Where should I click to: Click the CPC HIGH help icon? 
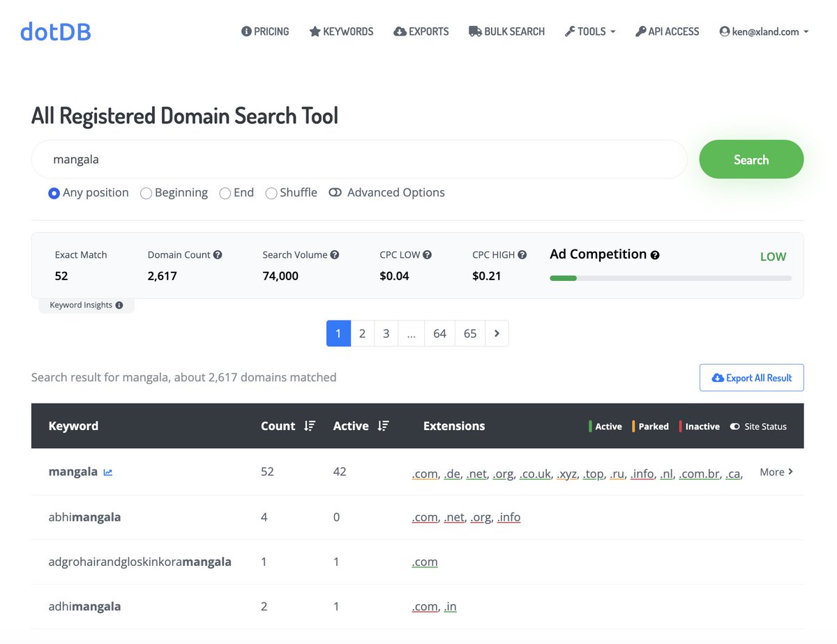pyautogui.click(x=522, y=255)
